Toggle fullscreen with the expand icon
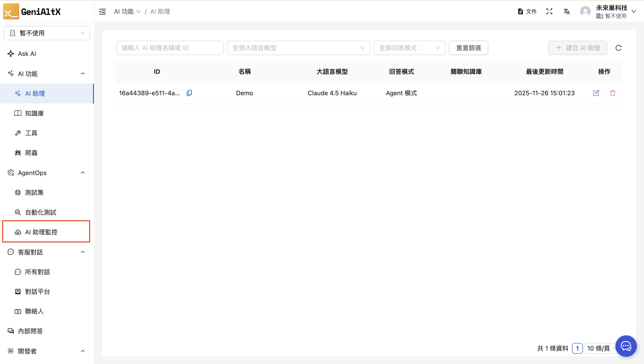The height and width of the screenshot is (364, 644). click(x=549, y=11)
